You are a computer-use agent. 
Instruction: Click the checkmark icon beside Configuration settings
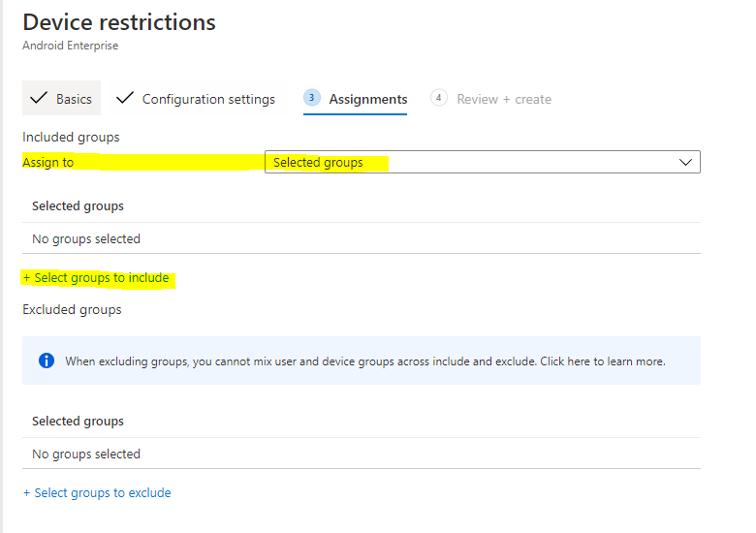(124, 99)
